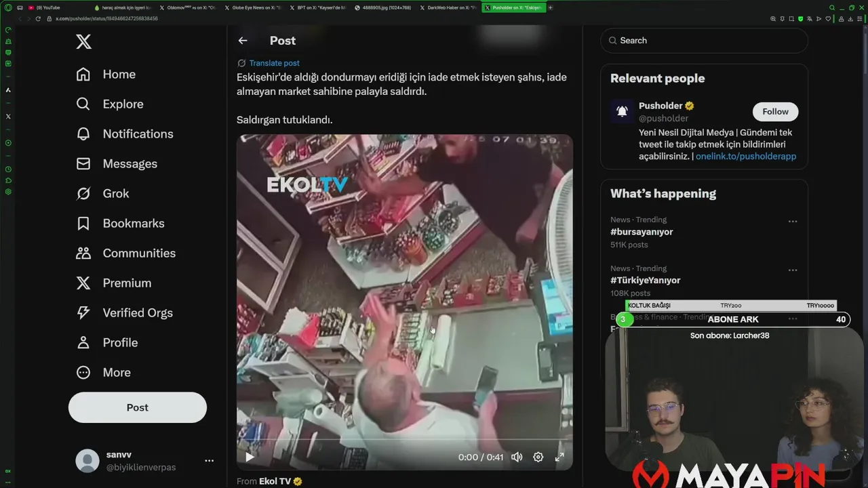Image resolution: width=868 pixels, height=488 pixels.
Task: Click the large Post button
Action: coord(138,407)
